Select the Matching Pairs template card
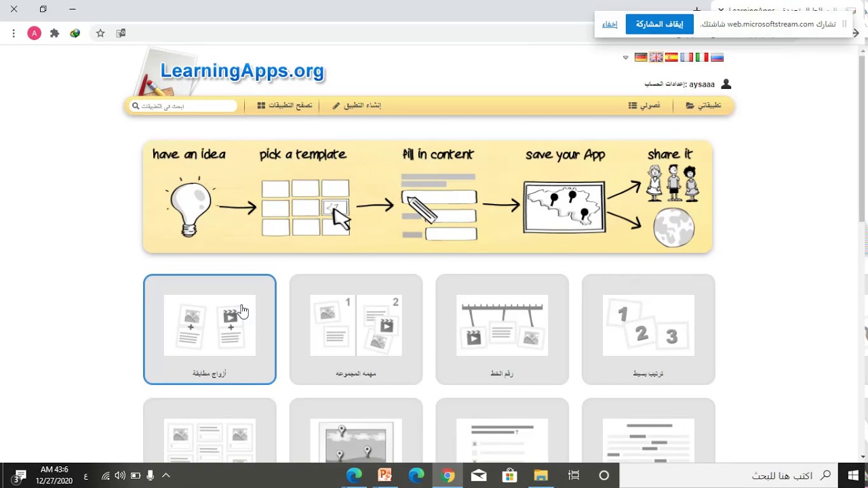 pyautogui.click(x=210, y=329)
